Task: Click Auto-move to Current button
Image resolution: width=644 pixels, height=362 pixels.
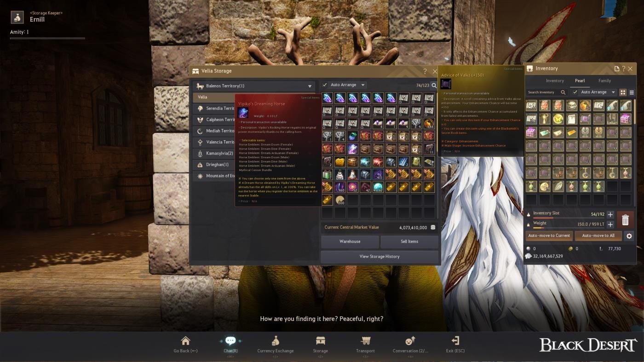Action: [x=549, y=236]
